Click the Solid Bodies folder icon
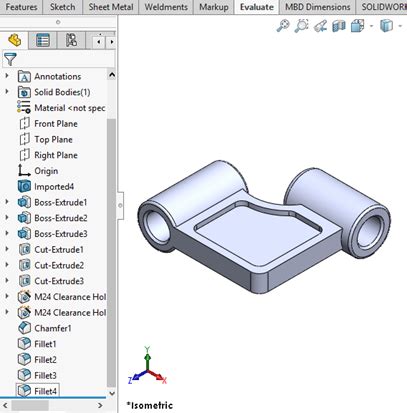 click(x=24, y=92)
